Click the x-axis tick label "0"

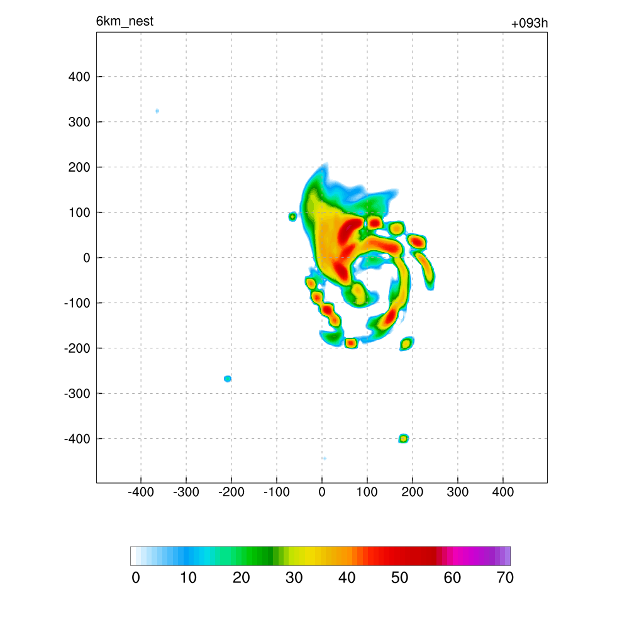322,492
